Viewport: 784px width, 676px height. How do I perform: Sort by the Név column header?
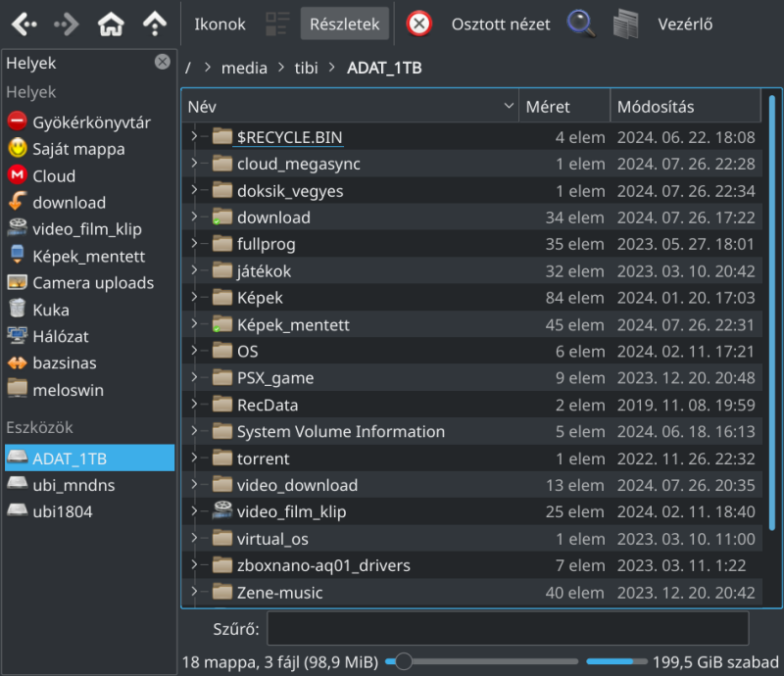(x=350, y=107)
